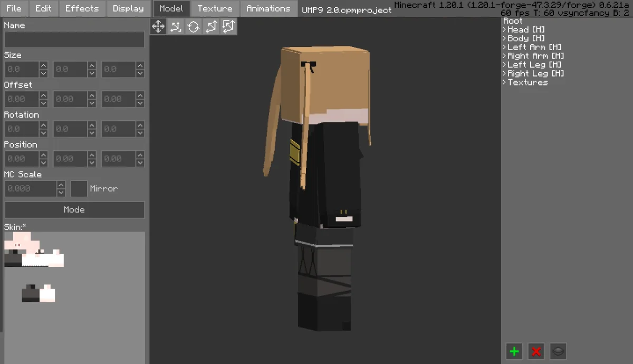Switch to the Model tab

pos(171,8)
